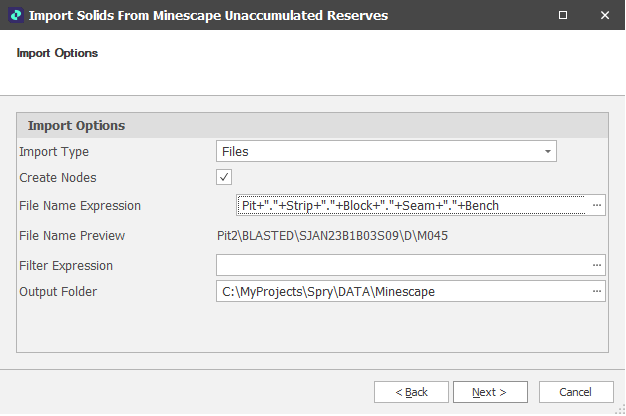The width and height of the screenshot is (626, 416).
Task: Minimize the import dialog window
Action: 517,16
